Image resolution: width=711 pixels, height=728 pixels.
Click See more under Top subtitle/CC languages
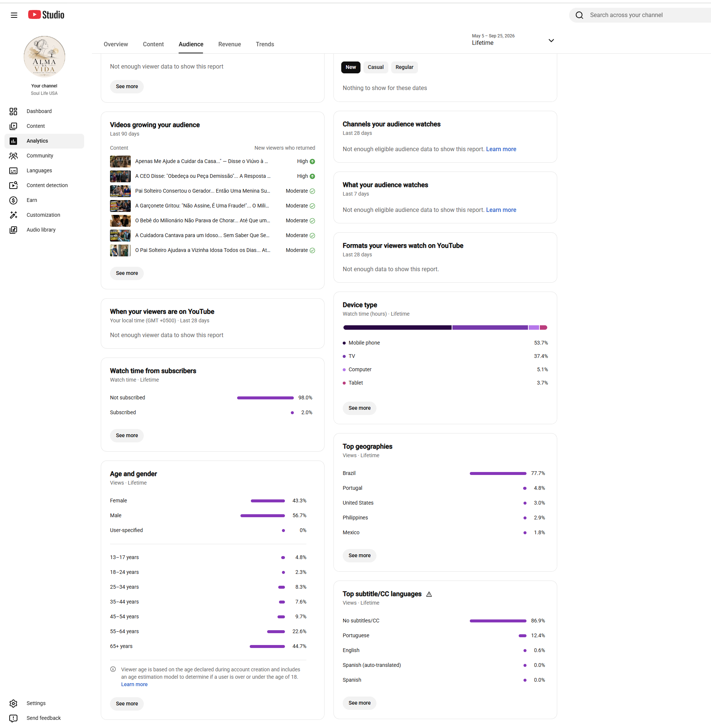click(x=360, y=703)
